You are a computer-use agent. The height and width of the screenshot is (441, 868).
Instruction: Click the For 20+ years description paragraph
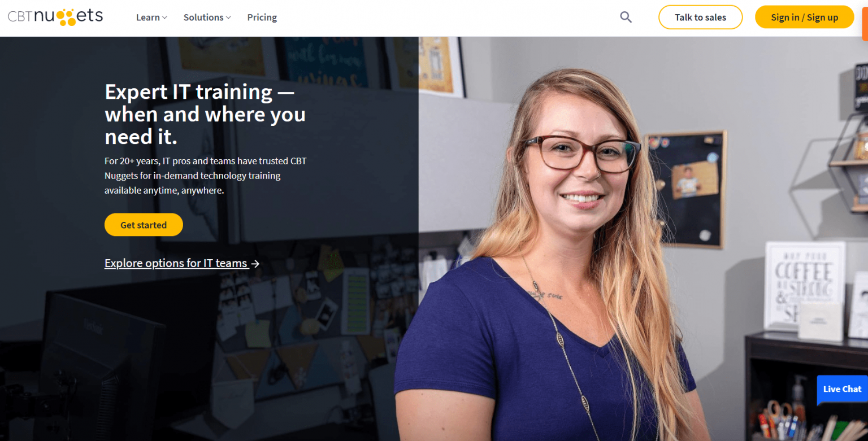coord(206,176)
